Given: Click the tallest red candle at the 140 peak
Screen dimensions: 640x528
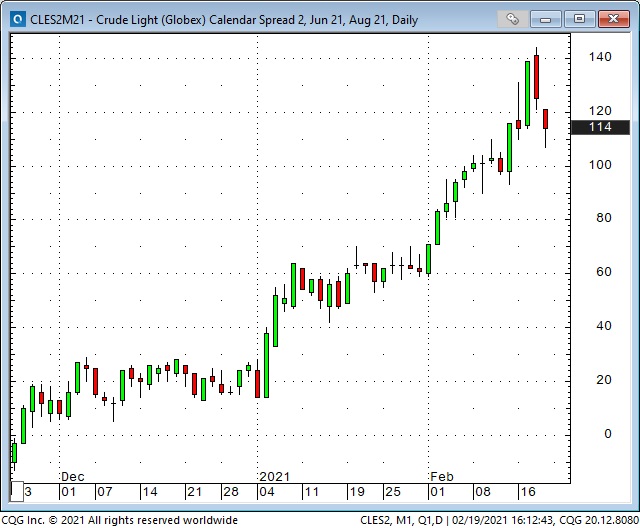Looking at the screenshot, I should pyautogui.click(x=536, y=77).
